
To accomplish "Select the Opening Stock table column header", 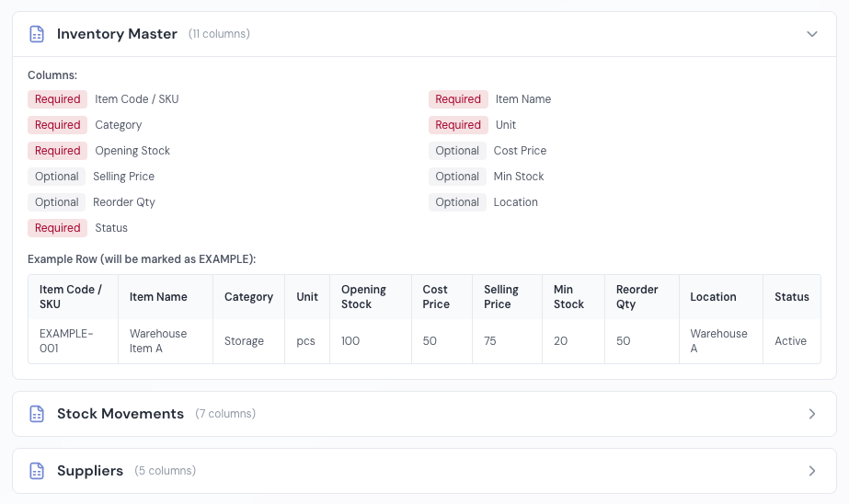I will (364, 297).
